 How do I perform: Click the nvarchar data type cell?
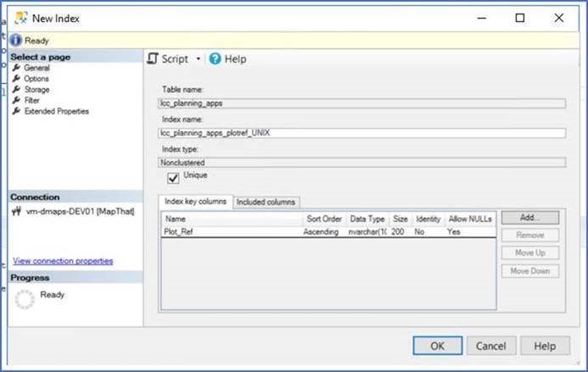367,232
